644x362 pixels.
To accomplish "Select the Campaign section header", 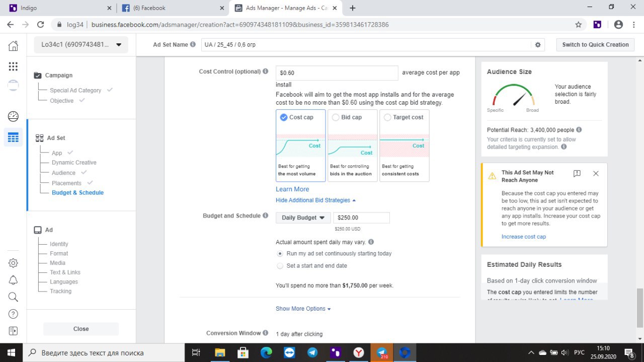I will coord(58,76).
